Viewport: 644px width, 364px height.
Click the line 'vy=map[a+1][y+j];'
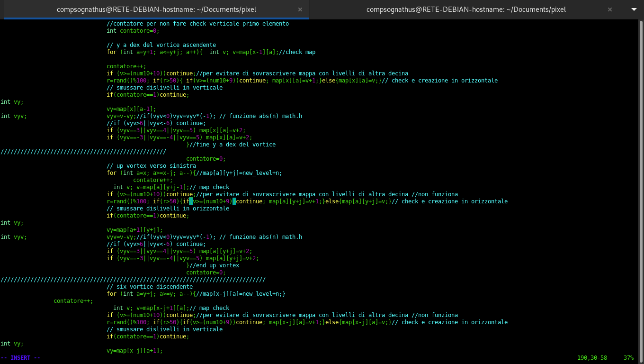135,230
